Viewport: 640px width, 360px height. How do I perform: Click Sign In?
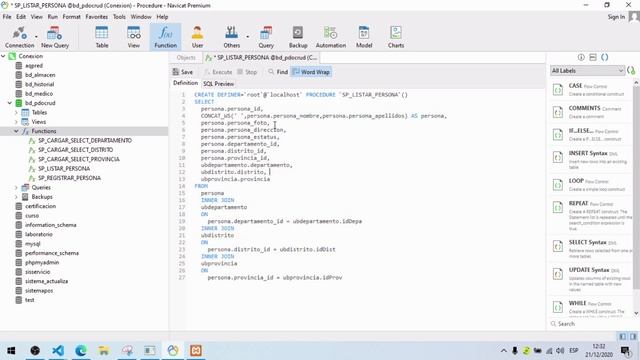coord(616,17)
